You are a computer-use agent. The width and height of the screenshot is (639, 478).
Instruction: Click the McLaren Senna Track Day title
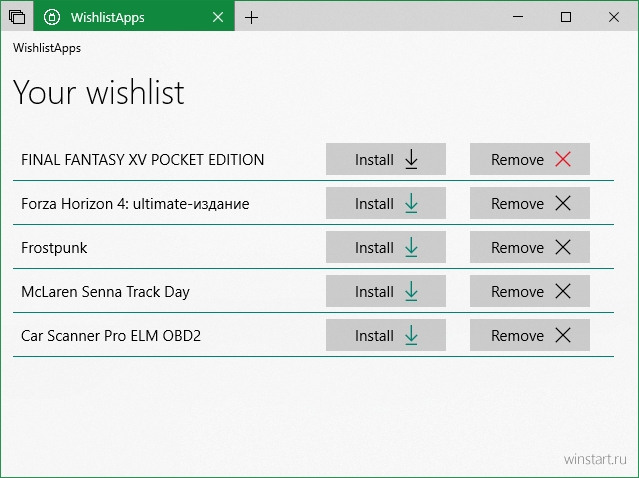tap(105, 291)
